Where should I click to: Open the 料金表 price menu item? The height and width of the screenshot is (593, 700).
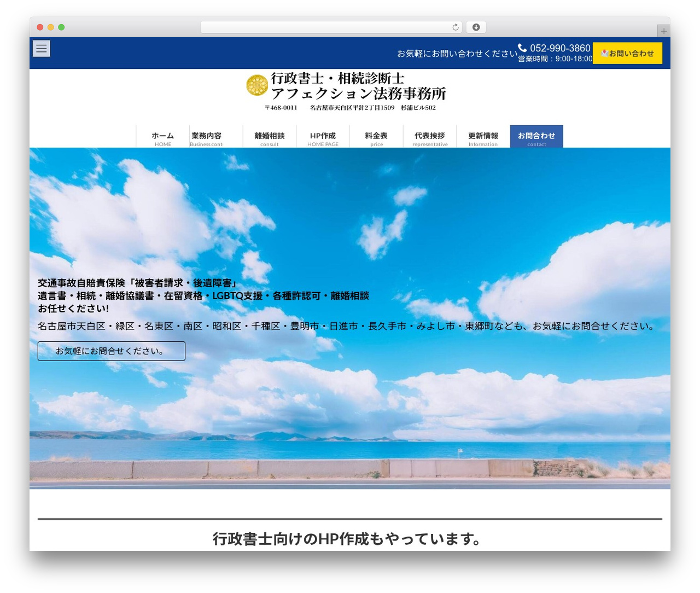point(376,137)
